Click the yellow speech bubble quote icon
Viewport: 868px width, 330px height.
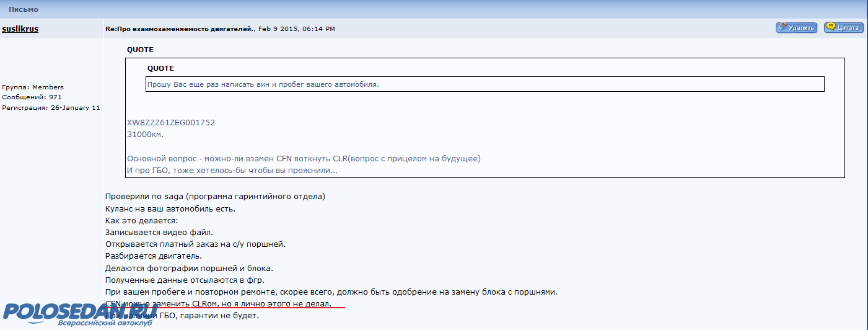[x=831, y=27]
